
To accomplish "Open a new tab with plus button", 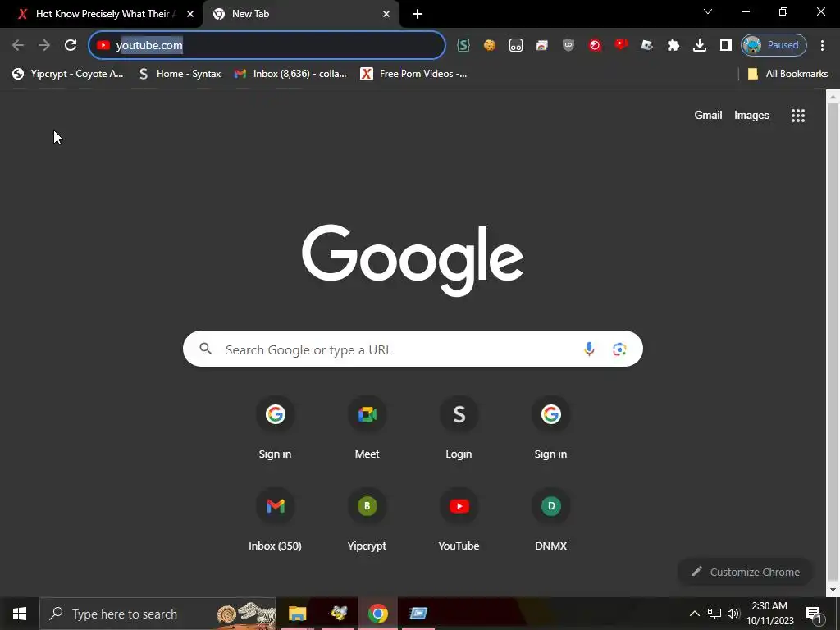I will click(x=418, y=14).
